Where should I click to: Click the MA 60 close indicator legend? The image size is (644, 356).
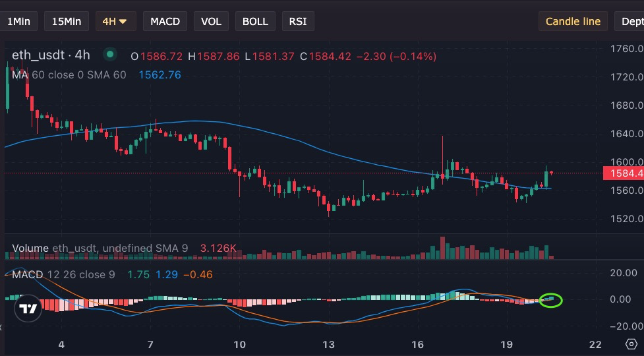click(x=69, y=74)
